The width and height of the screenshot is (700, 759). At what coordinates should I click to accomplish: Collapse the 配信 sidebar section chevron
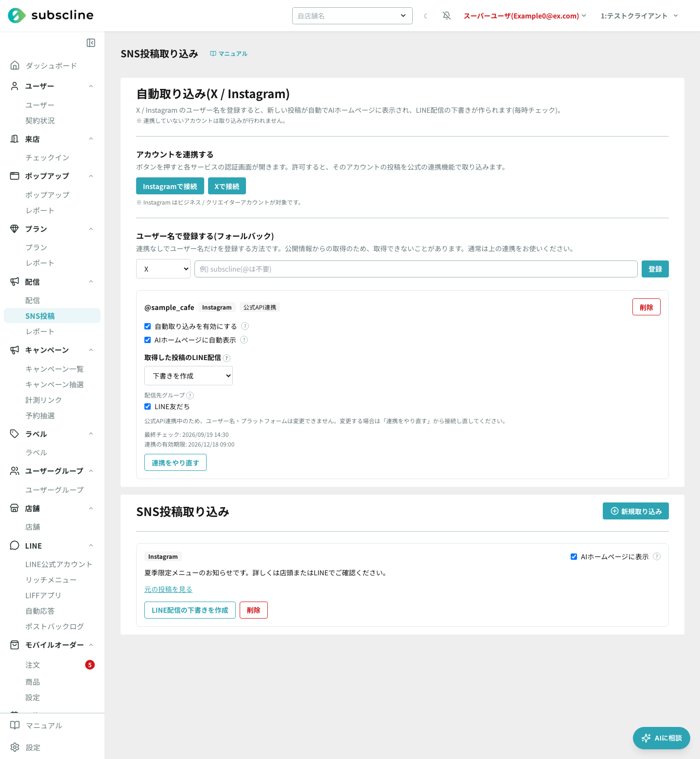click(x=91, y=281)
